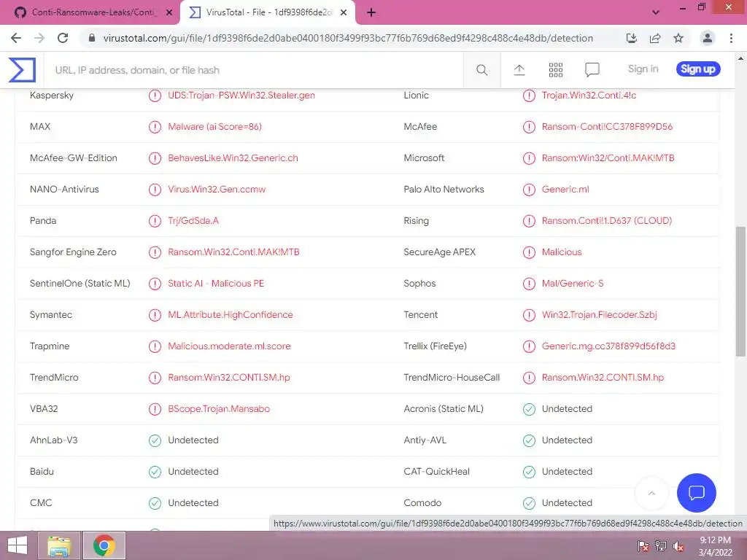Click the share page icon
Viewport: 747px width, 560px height.
(x=655, y=38)
